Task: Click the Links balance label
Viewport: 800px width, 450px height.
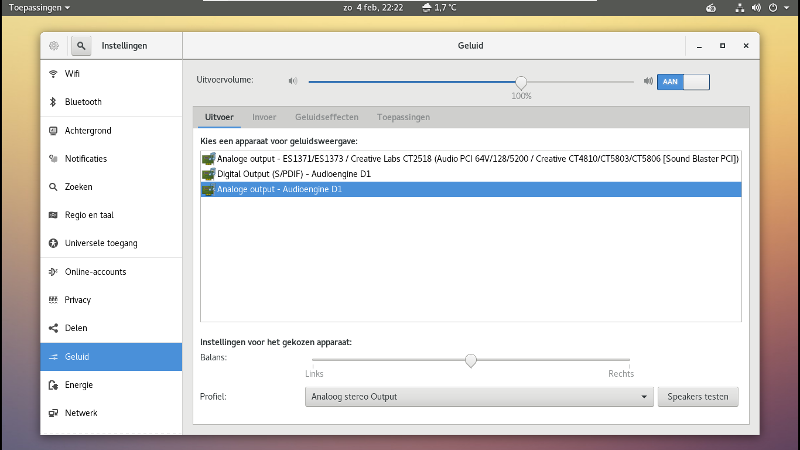Action: tap(314, 374)
